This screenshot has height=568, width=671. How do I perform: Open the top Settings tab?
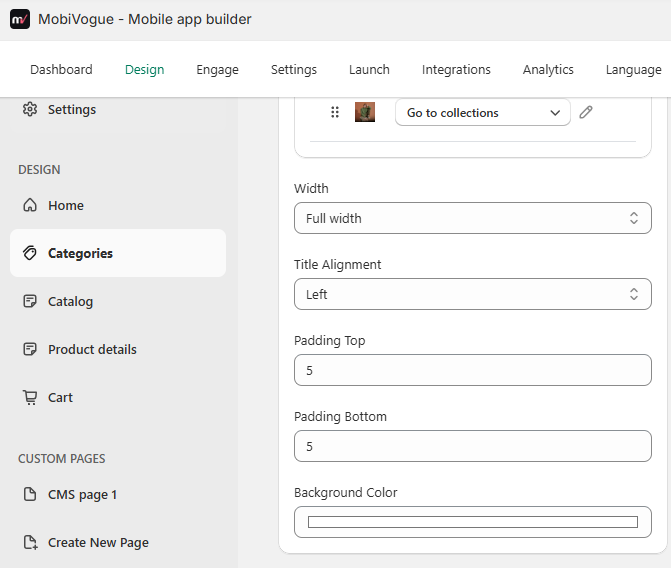pyautogui.click(x=294, y=69)
